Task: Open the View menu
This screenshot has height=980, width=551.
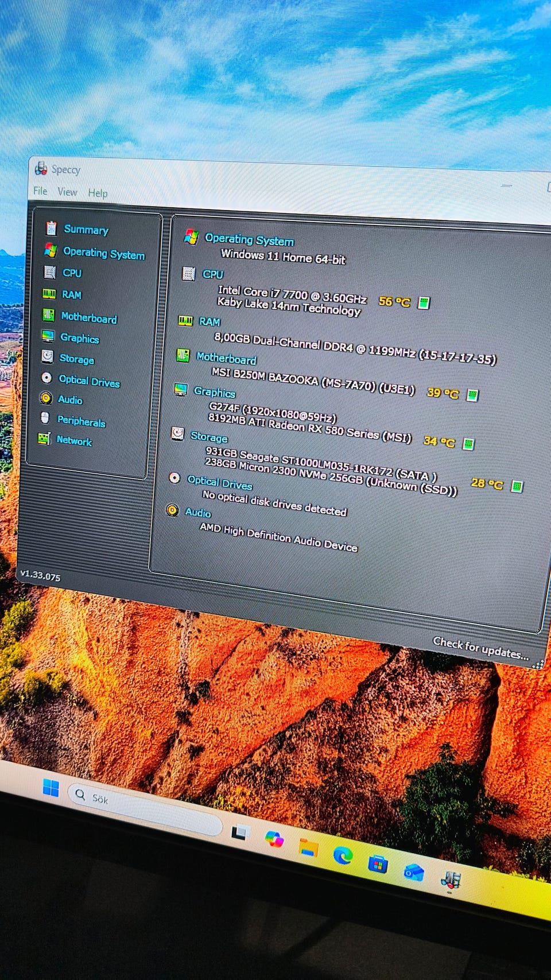Action: 67,192
